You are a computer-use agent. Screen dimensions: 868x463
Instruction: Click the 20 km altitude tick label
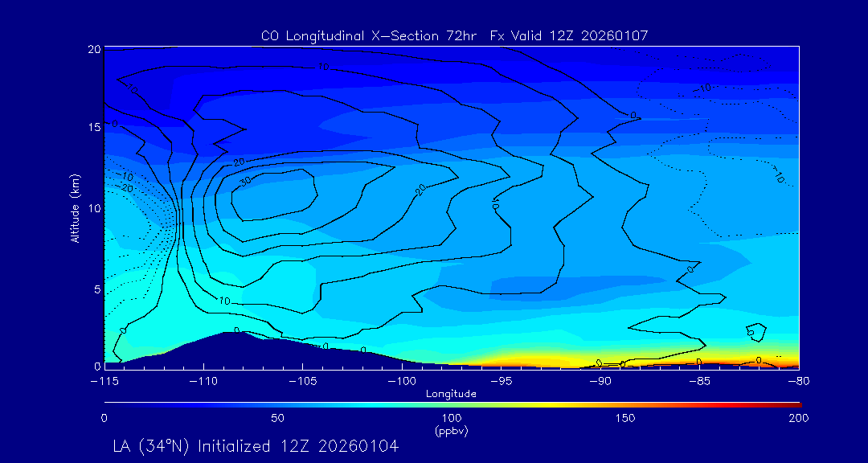click(x=92, y=50)
